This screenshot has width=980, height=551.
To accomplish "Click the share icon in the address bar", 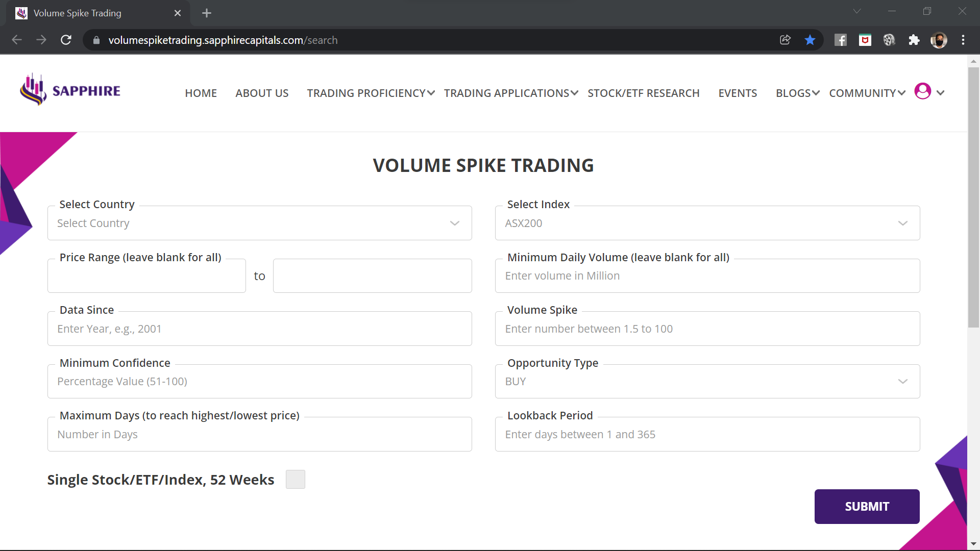I will click(x=786, y=40).
